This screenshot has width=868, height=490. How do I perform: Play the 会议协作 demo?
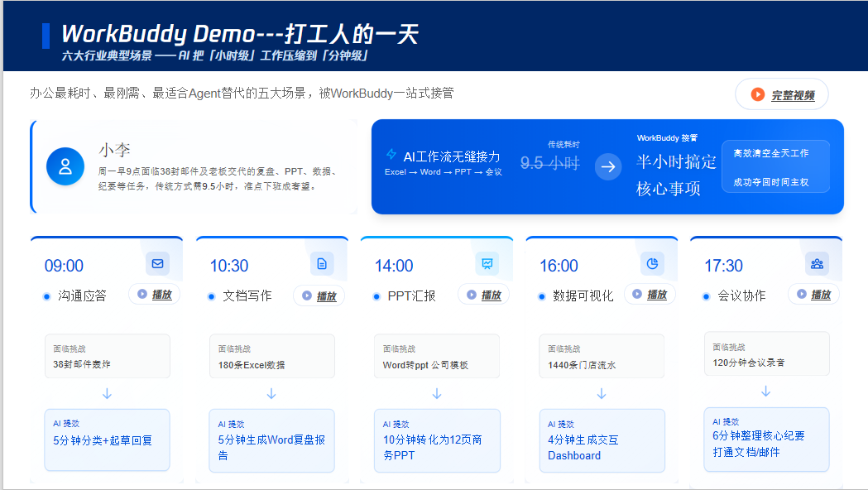coord(813,294)
